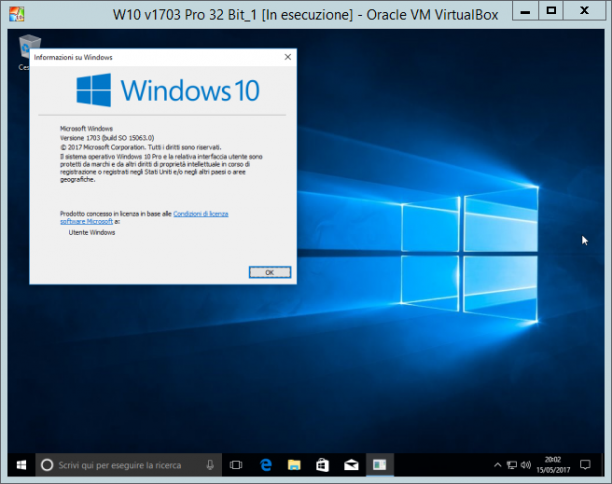Click OK in Informazioni su Windows
612x484 pixels.
270,272
